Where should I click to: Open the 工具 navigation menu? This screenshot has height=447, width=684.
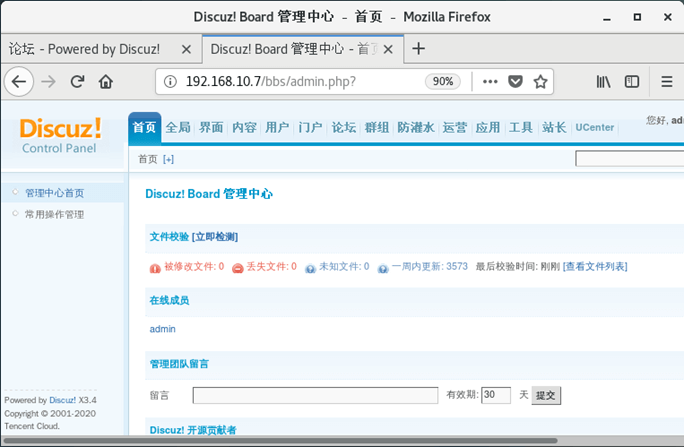521,127
